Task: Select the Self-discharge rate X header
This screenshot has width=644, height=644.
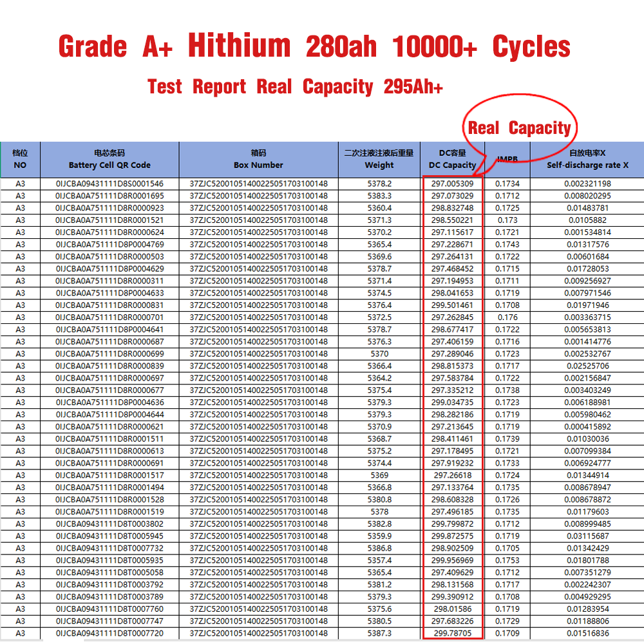Action: (587, 159)
